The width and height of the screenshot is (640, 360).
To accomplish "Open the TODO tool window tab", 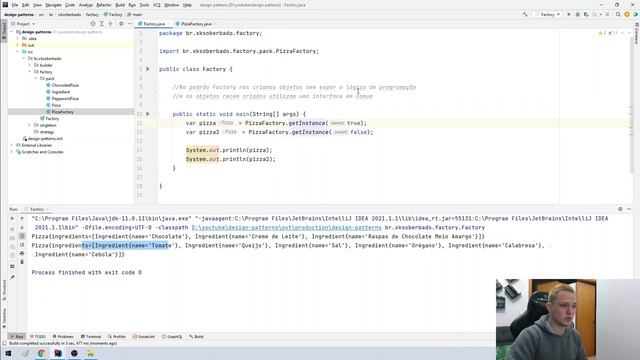I will click(x=38, y=337).
